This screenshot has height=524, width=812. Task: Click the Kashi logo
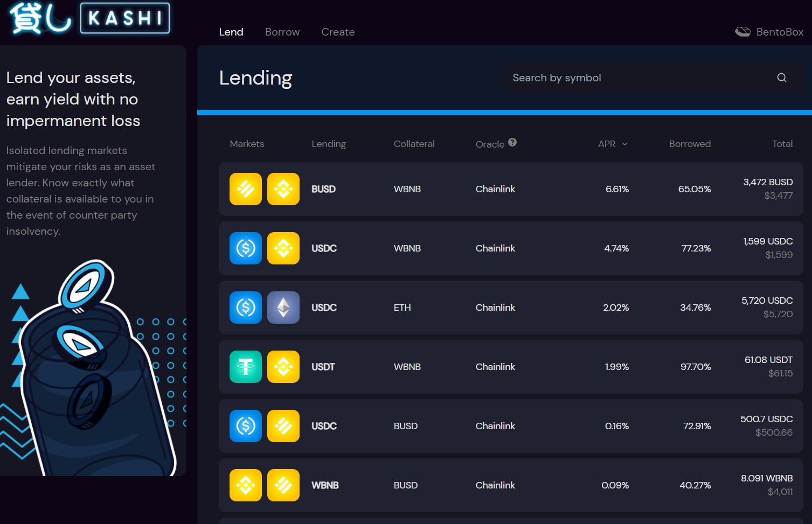click(90, 18)
